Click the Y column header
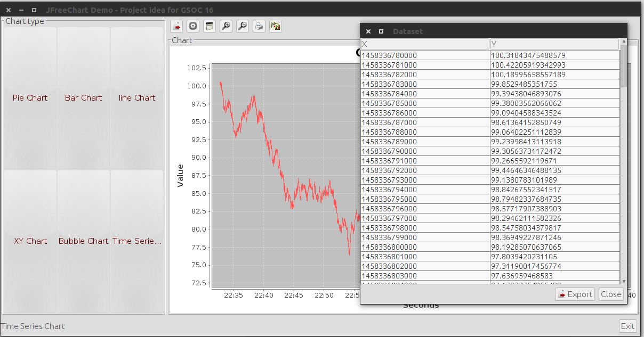 click(x=554, y=44)
